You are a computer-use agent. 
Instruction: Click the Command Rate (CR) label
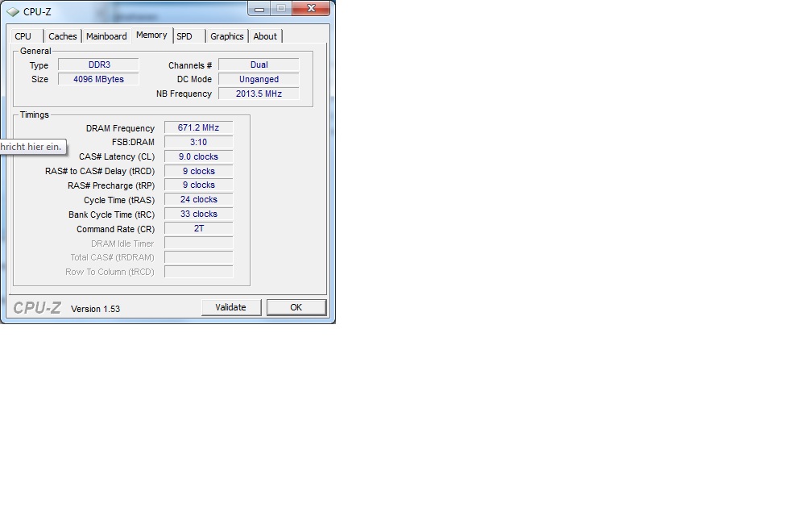click(115, 229)
